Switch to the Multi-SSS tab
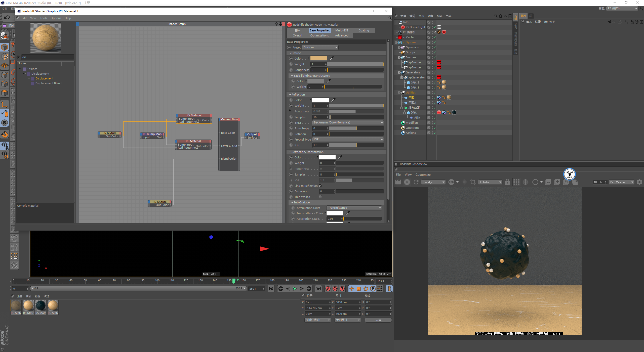Viewport: 644px width, 352px height. coord(342,30)
